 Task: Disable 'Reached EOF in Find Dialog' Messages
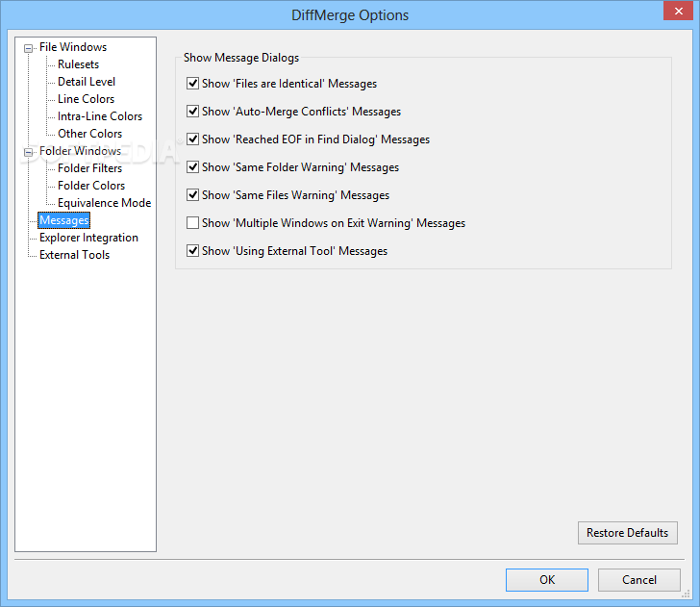click(x=192, y=139)
